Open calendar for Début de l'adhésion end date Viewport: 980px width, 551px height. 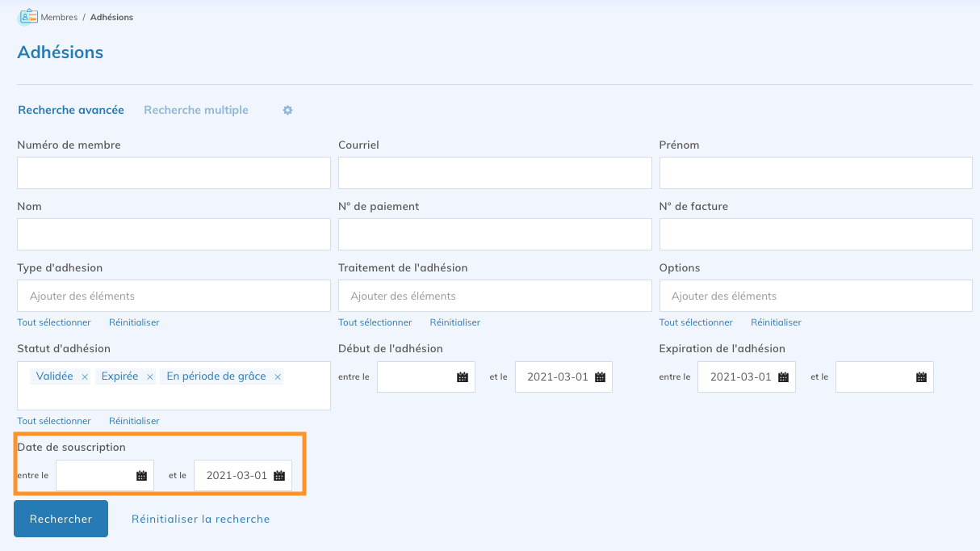[600, 377]
